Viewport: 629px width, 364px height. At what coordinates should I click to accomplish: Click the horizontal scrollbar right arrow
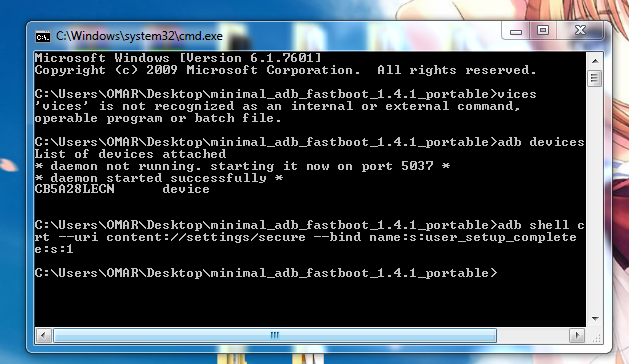tap(577, 335)
